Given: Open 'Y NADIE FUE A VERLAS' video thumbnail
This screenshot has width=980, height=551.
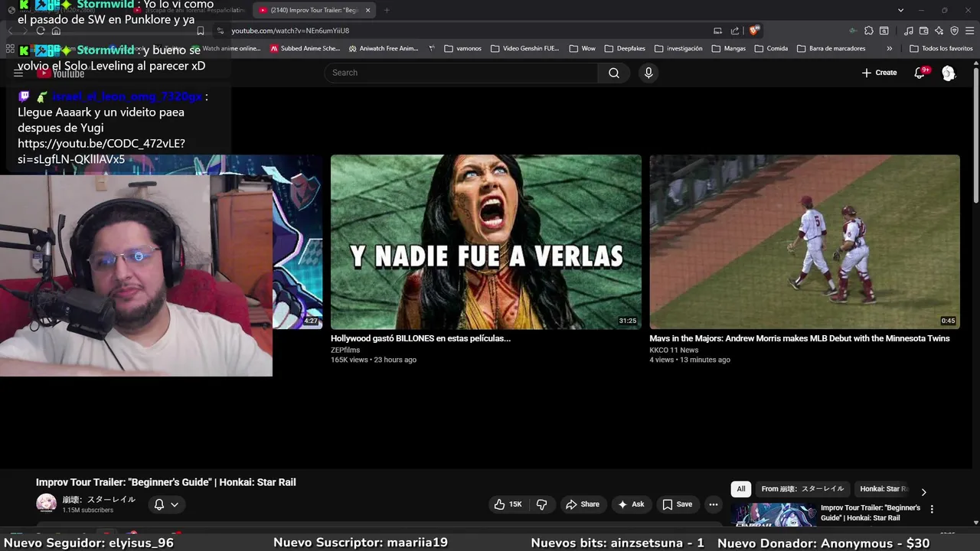Looking at the screenshot, I should tap(486, 242).
